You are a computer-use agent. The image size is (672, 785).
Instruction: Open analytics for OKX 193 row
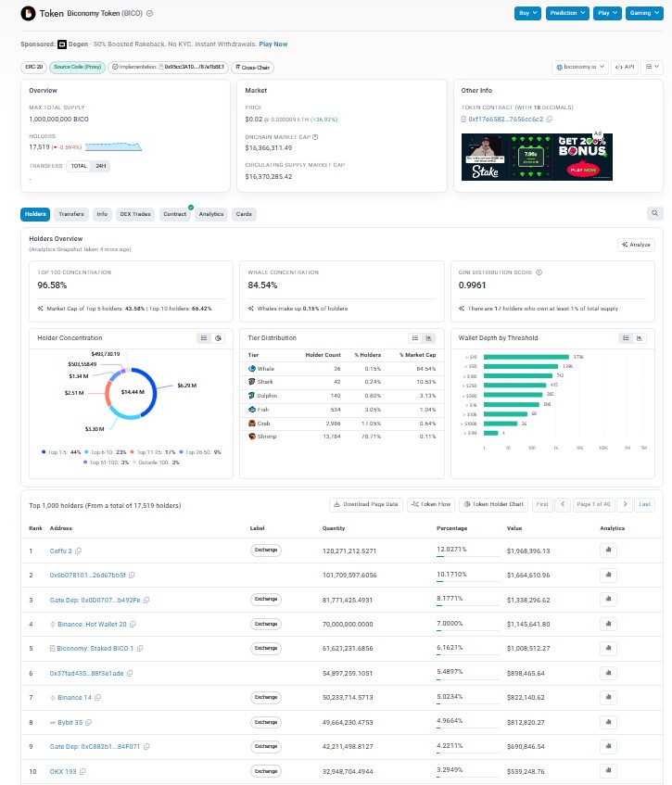(x=608, y=771)
